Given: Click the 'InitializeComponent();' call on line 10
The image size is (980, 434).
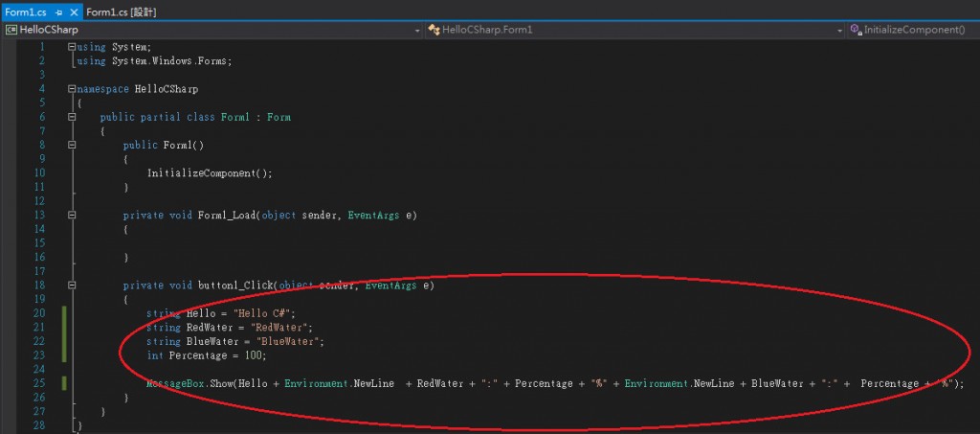Looking at the screenshot, I should (x=210, y=173).
